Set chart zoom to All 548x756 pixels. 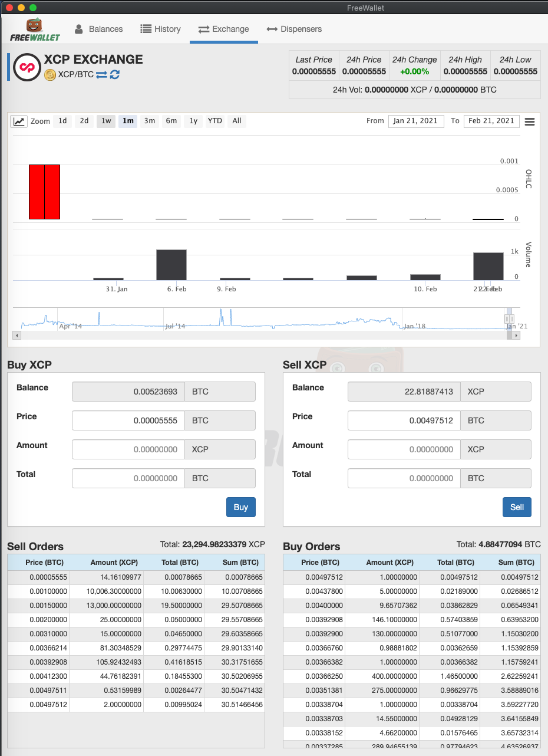click(x=237, y=121)
